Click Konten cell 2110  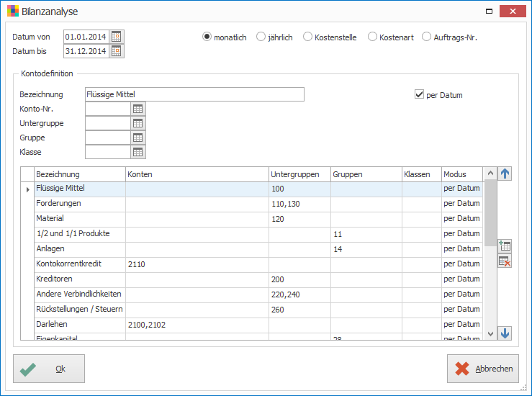(197, 265)
